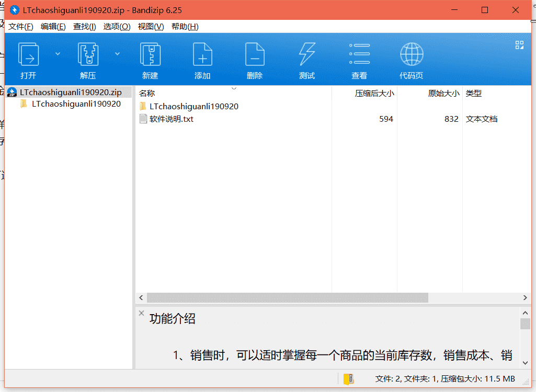Close the Bandizip window
This screenshot has height=392, width=536.
coord(516,10)
